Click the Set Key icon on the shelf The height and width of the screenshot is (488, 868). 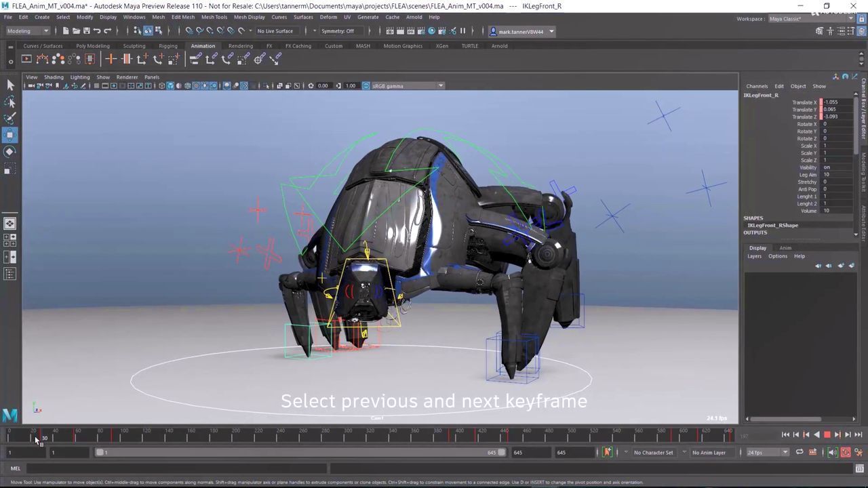tap(111, 60)
